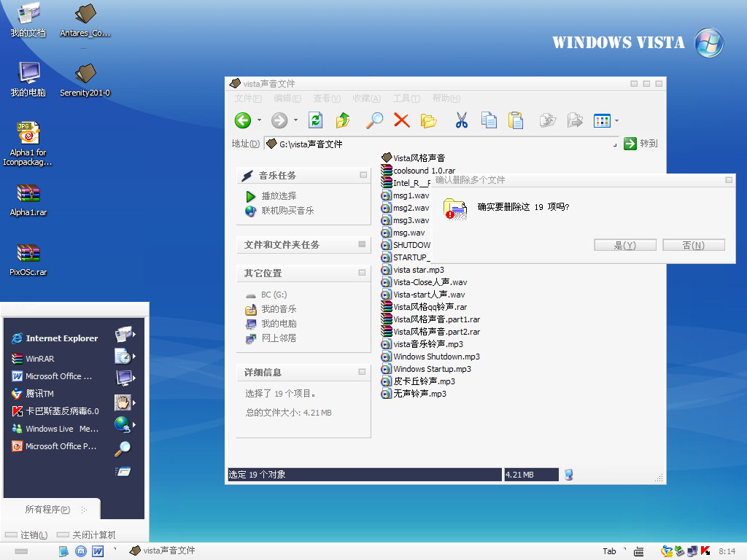
Task: Click the green Back arrow in Explorer toolbar
Action: pyautogui.click(x=243, y=120)
